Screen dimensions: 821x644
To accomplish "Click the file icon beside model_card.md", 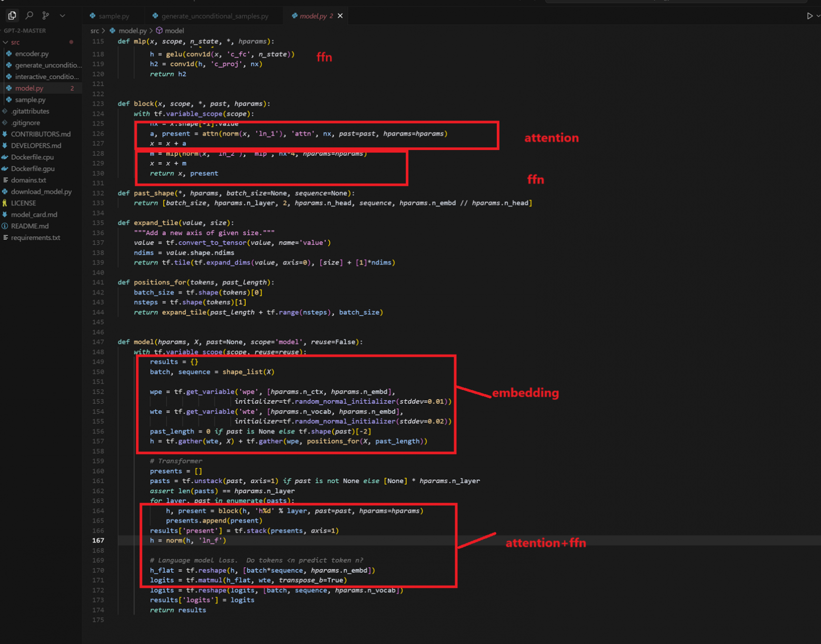I will (5, 215).
